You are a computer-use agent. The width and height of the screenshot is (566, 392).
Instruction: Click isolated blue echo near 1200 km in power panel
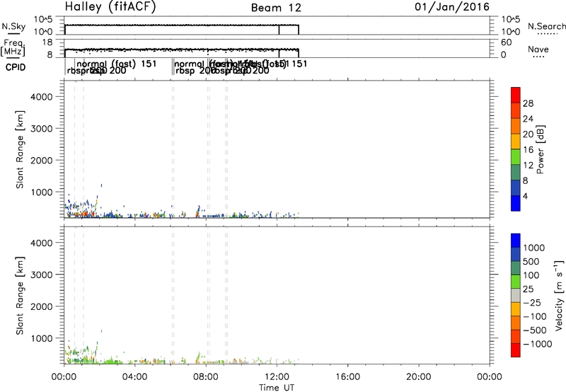pyautogui.click(x=101, y=185)
